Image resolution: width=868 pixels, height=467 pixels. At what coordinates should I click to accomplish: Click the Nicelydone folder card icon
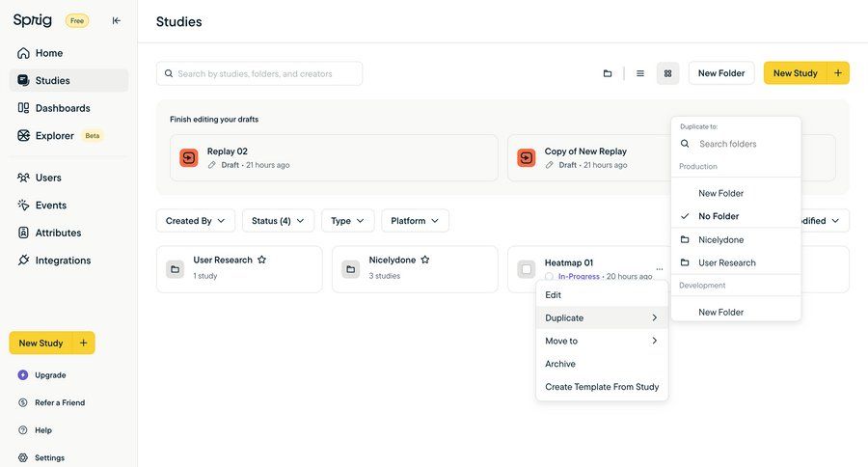350,269
